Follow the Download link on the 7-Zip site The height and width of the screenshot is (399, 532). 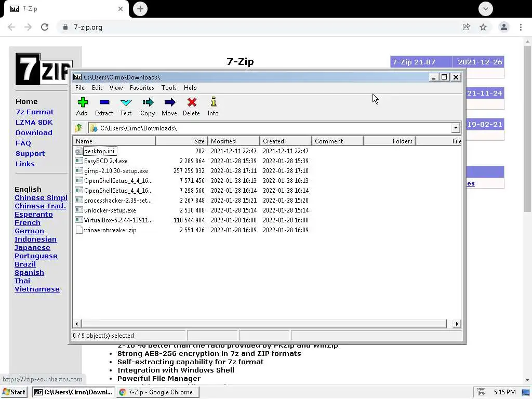(34, 132)
